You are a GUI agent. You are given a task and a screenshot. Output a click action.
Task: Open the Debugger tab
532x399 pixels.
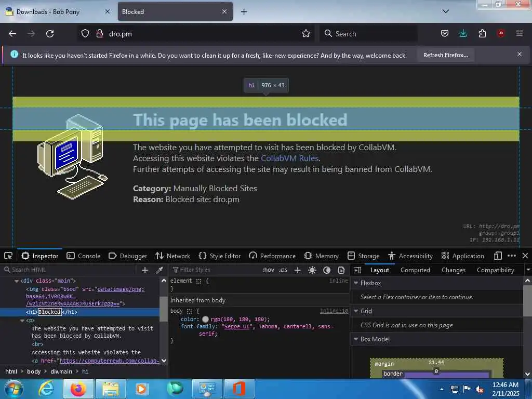point(128,256)
